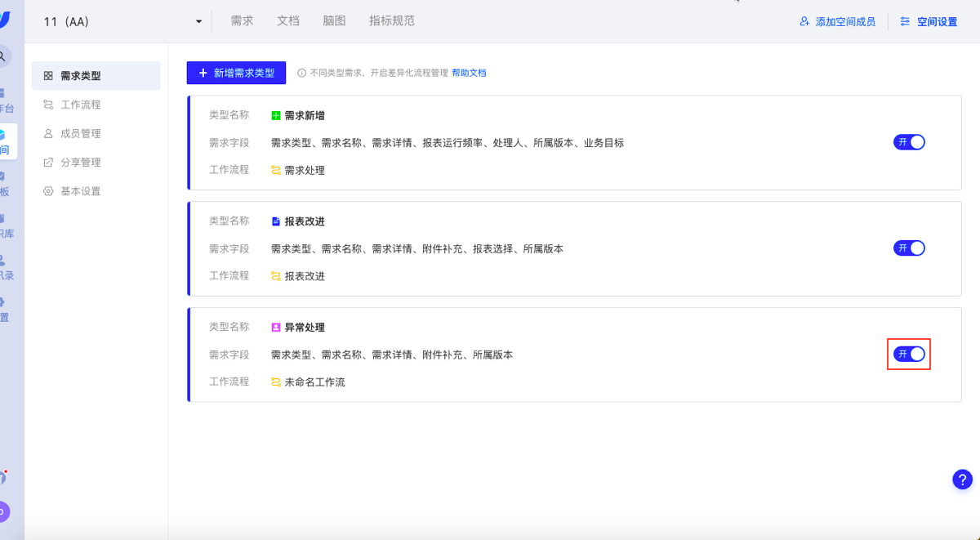Click the green 需求新增 type icon

pyautogui.click(x=276, y=116)
